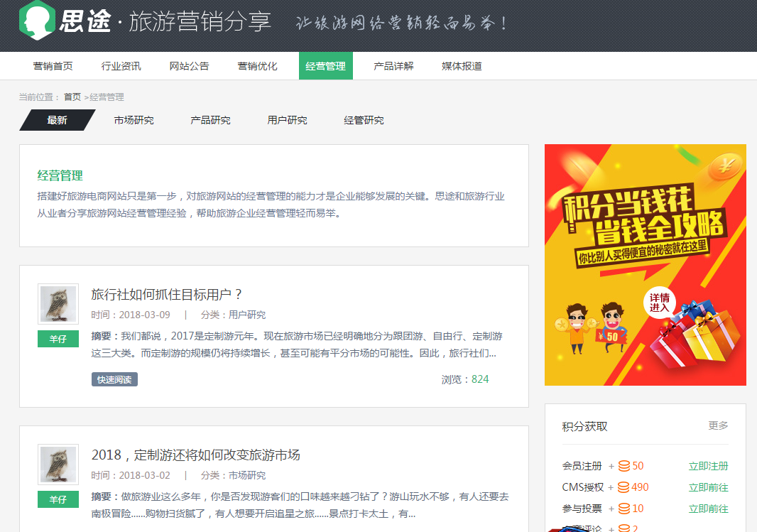Go to 行业资讯 in navigation bar
The height and width of the screenshot is (532, 757).
tap(121, 66)
